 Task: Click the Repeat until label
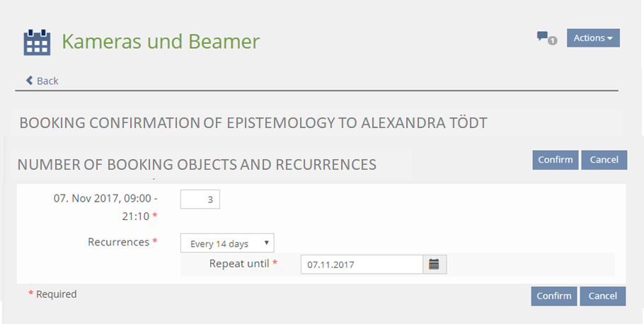click(239, 263)
